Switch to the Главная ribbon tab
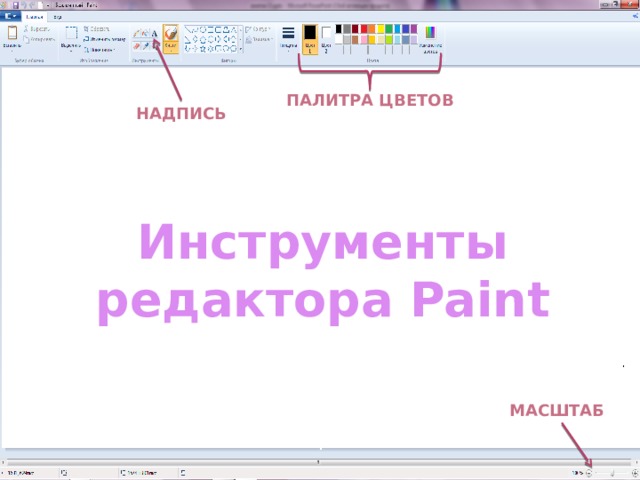The height and width of the screenshot is (480, 640). click(x=34, y=17)
